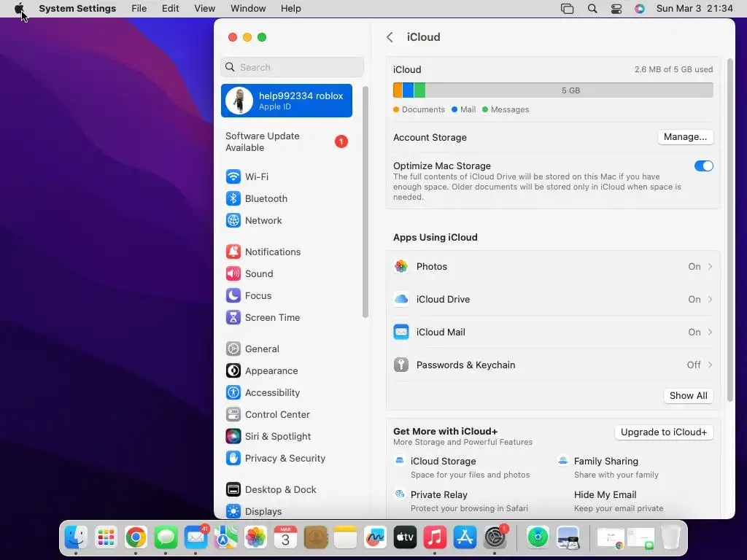Click the Apple ID profile avatar
This screenshot has width=747, height=560.
click(239, 101)
